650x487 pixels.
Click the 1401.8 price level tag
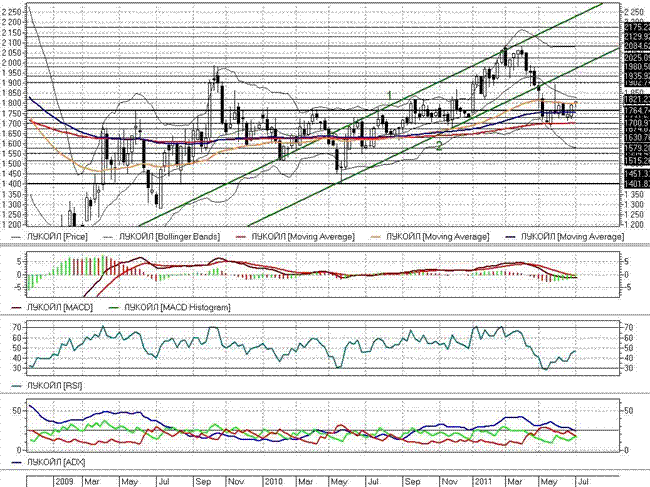pos(636,183)
